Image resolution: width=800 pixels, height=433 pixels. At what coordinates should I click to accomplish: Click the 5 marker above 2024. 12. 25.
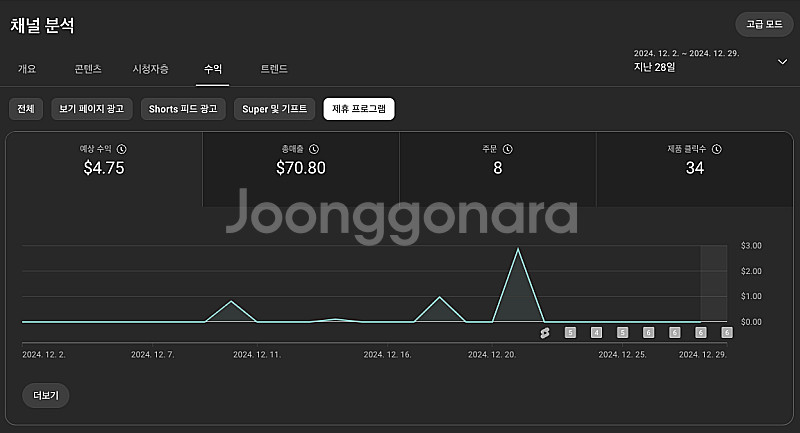622,333
